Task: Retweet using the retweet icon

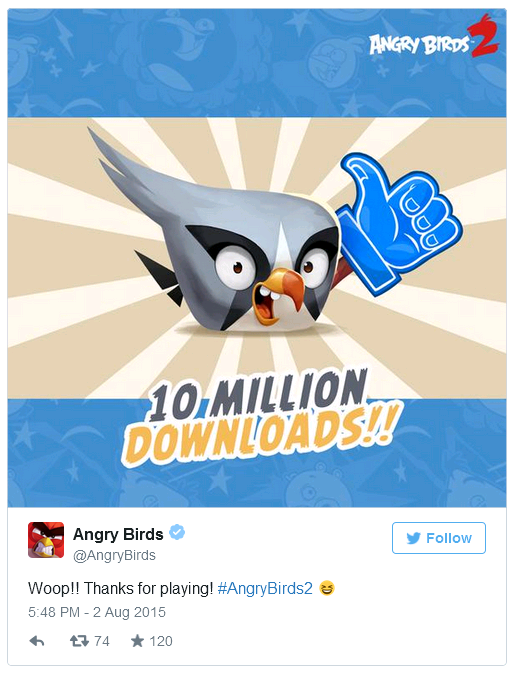Action: (79, 641)
